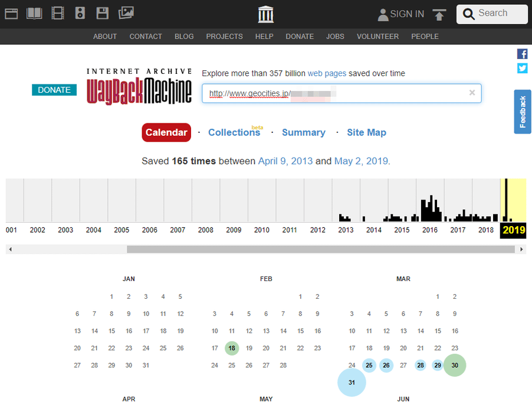Select year 2005 in the timeline

tap(121, 230)
